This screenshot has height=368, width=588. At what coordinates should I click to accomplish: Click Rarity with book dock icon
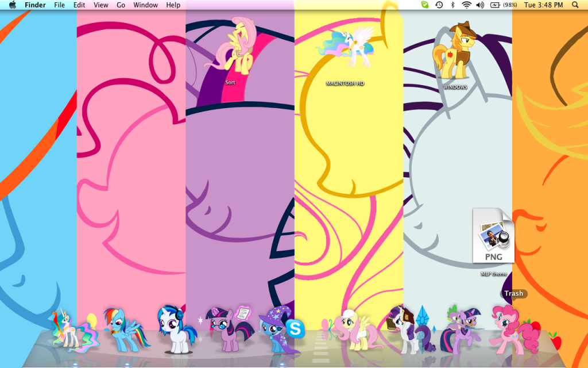pyautogui.click(x=411, y=329)
